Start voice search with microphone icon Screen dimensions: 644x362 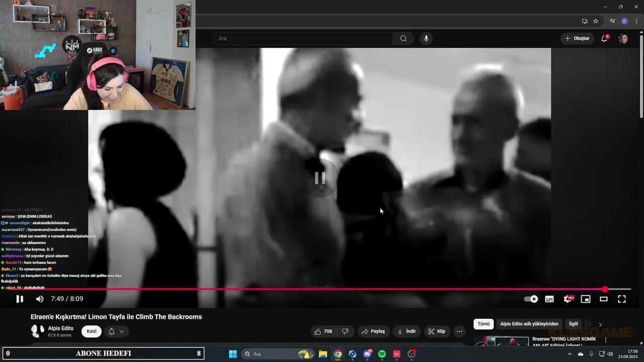coord(426,38)
